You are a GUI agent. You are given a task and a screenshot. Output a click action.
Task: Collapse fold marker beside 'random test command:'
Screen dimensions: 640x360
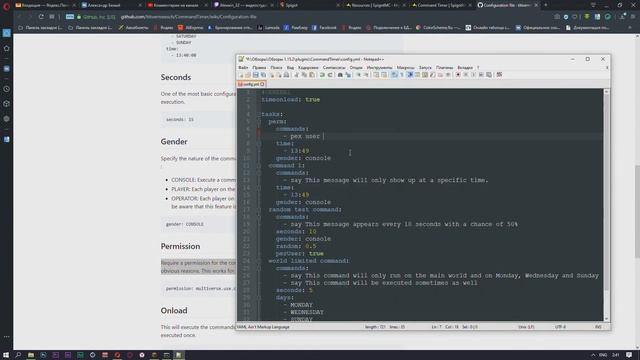click(259, 210)
